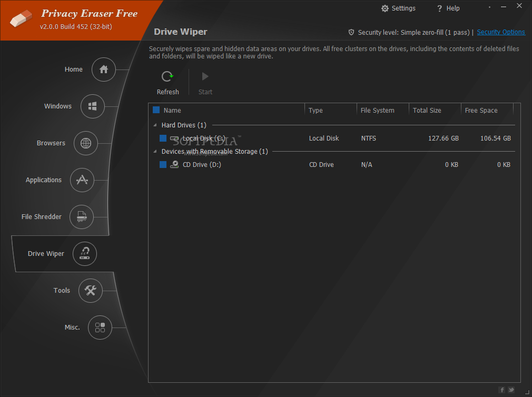
Task: Sort by the Type column header
Action: pos(316,110)
